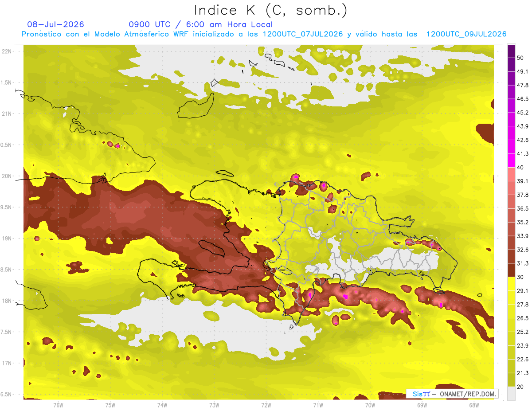Click the colorbar value '49.1'
532x411 pixels.
pos(522,71)
